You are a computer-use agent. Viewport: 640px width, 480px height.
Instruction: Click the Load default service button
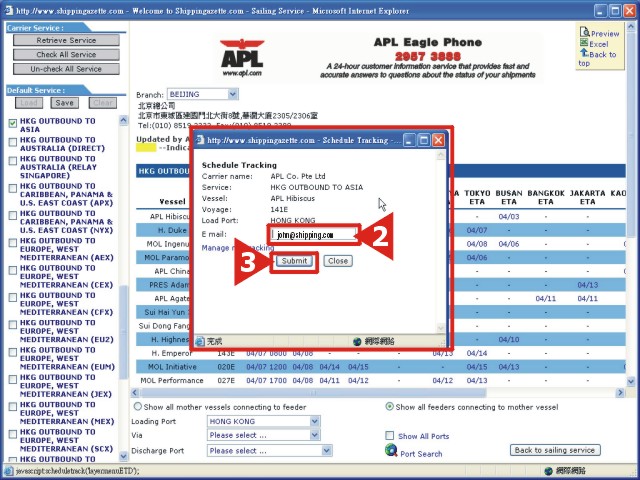(29, 103)
